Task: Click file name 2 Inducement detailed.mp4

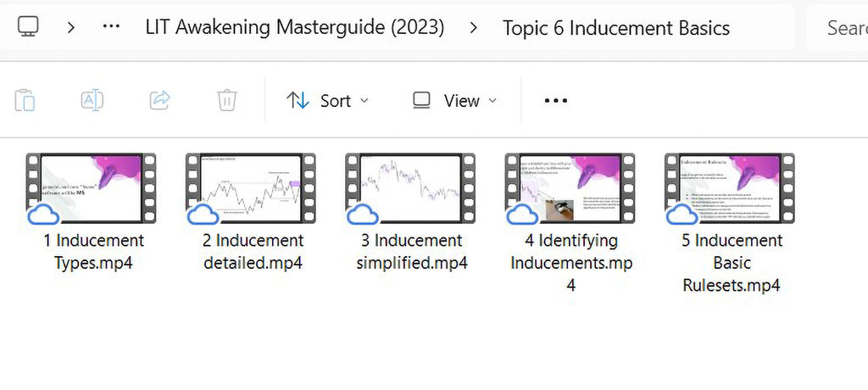Action: coord(253,252)
